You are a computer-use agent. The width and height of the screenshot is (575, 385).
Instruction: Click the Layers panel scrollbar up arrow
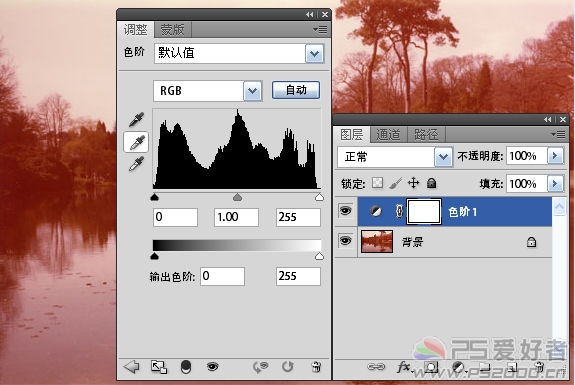pos(559,207)
